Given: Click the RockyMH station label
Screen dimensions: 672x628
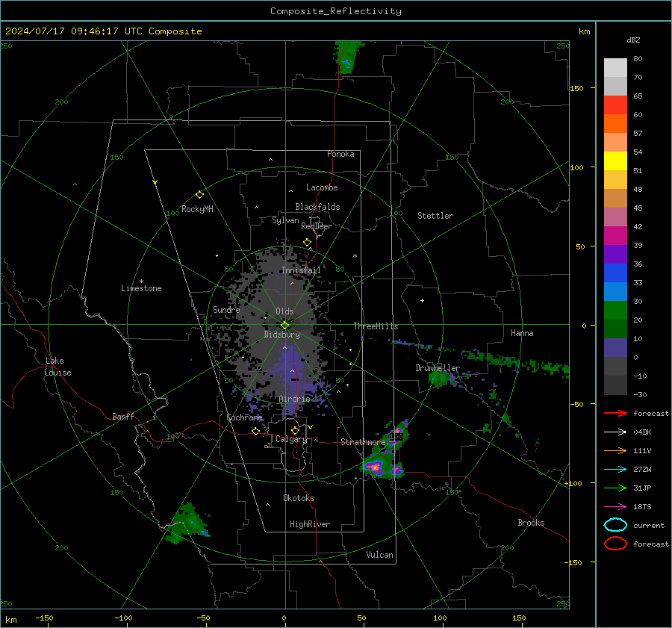Looking at the screenshot, I should coord(197,209).
